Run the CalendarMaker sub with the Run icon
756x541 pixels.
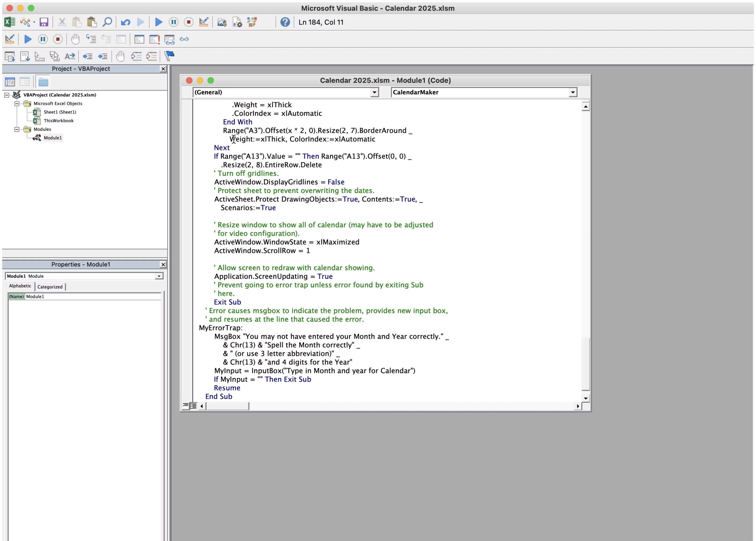click(158, 22)
